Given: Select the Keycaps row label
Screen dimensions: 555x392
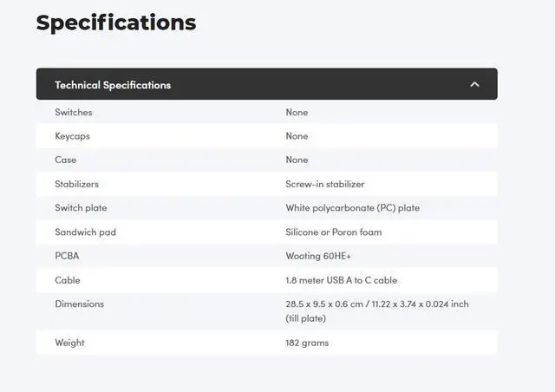Looking at the screenshot, I should 72,136.
